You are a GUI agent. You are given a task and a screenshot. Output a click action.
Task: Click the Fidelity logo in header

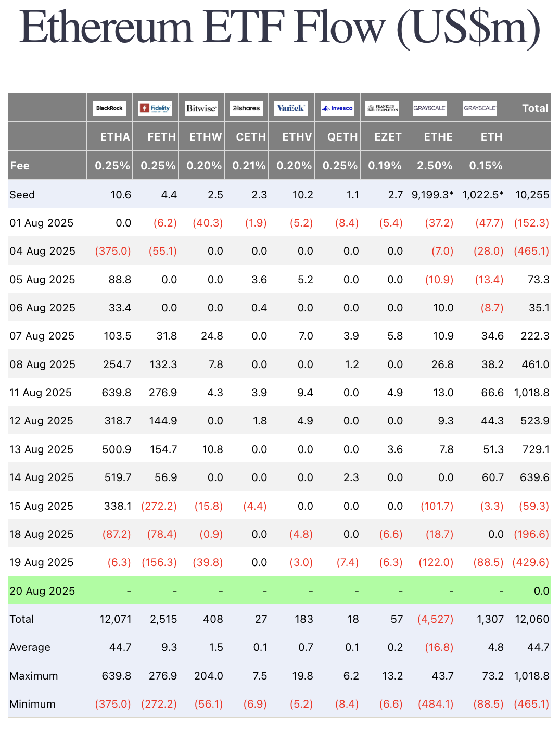pos(155,108)
